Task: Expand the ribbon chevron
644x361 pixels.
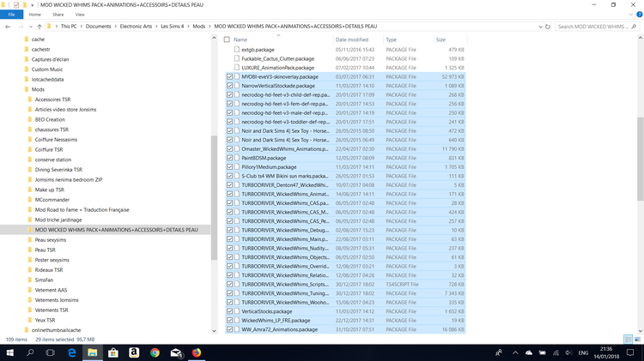Action: 631,15
